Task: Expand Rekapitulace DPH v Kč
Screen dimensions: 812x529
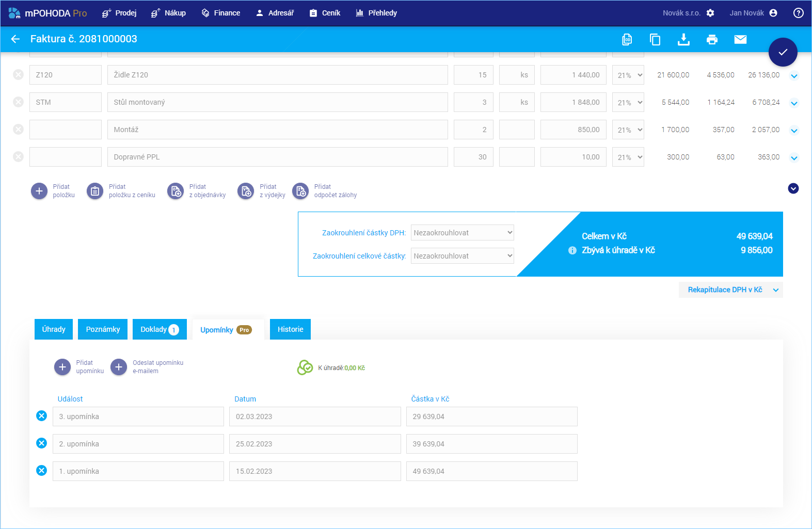Action: click(x=731, y=290)
